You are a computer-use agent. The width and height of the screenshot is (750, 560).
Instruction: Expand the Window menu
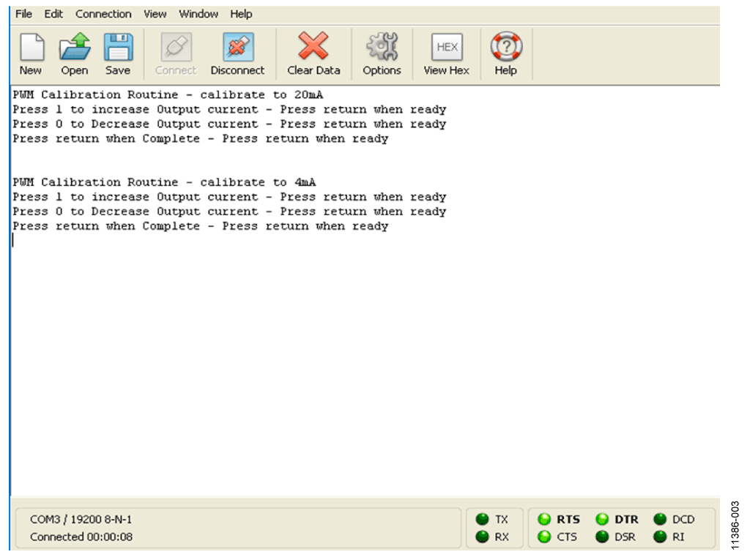coord(198,14)
